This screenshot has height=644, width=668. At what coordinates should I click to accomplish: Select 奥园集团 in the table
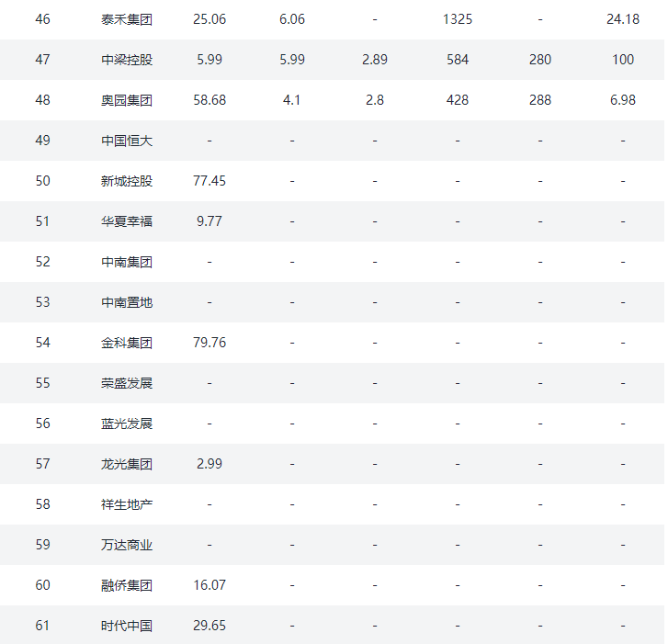pyautogui.click(x=127, y=100)
